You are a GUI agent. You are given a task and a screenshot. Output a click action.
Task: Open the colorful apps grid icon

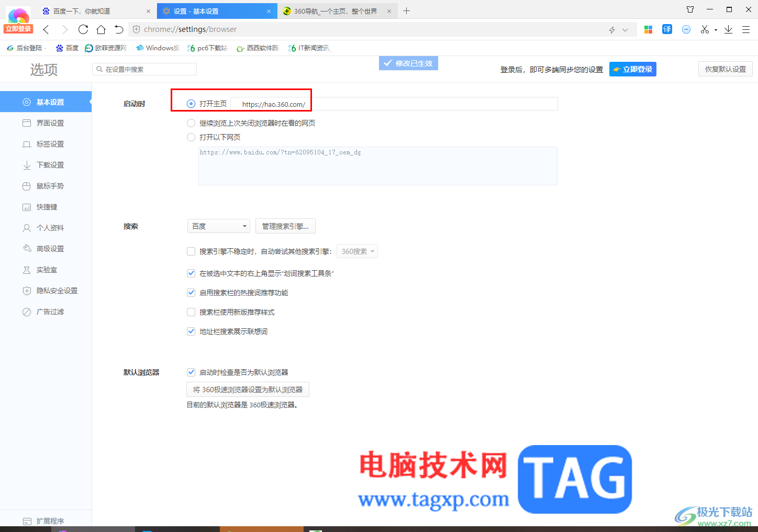(x=648, y=29)
